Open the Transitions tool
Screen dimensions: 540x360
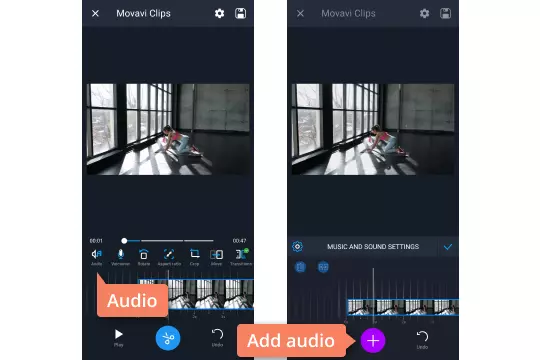(x=241, y=257)
